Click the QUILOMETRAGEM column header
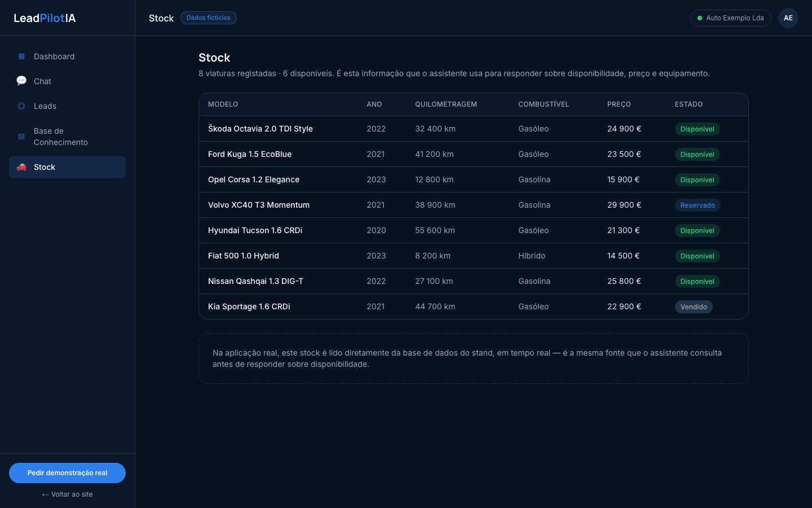The width and height of the screenshot is (812, 508). tap(446, 104)
